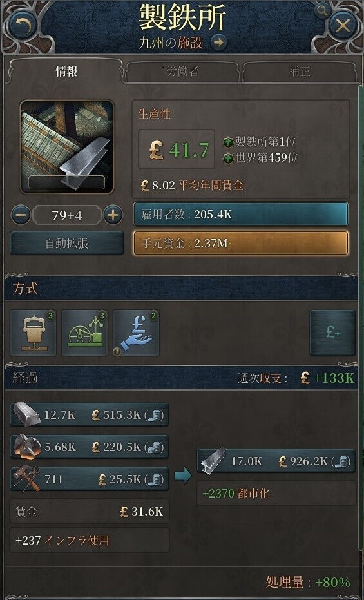Click the magnifying glass search icon
Image resolution: width=364 pixels, height=600 pixels.
[322, 11]
